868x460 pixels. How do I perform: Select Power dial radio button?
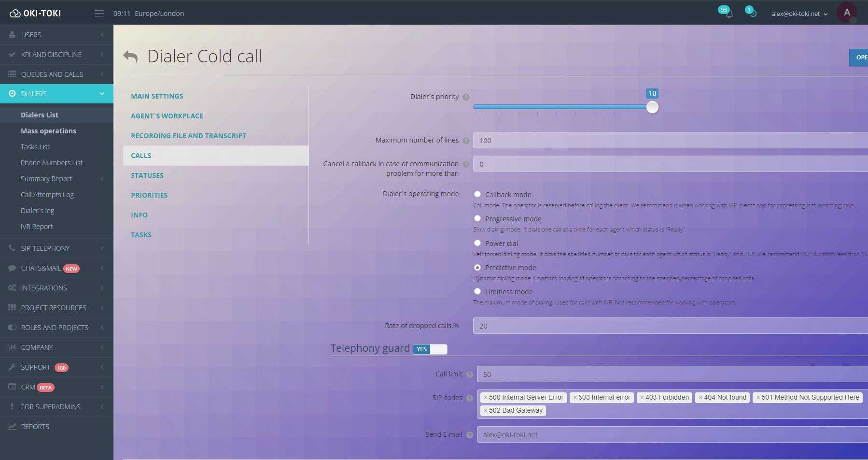point(477,243)
